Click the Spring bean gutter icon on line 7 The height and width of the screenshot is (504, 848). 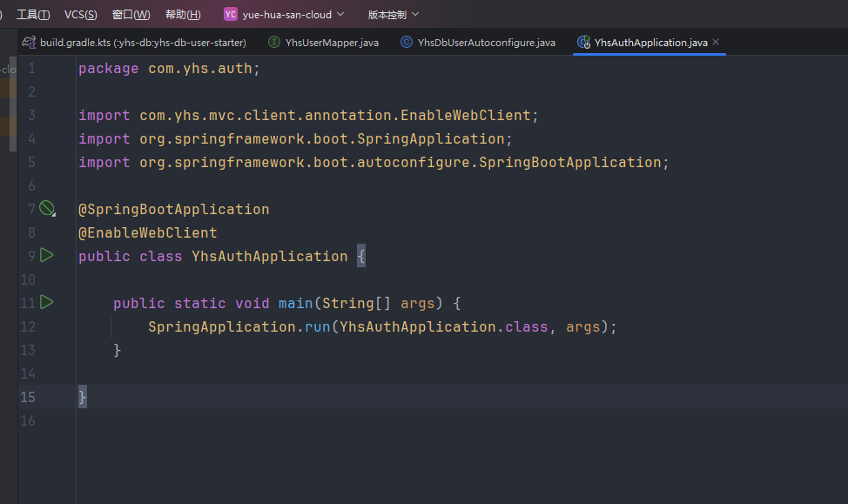(x=47, y=208)
